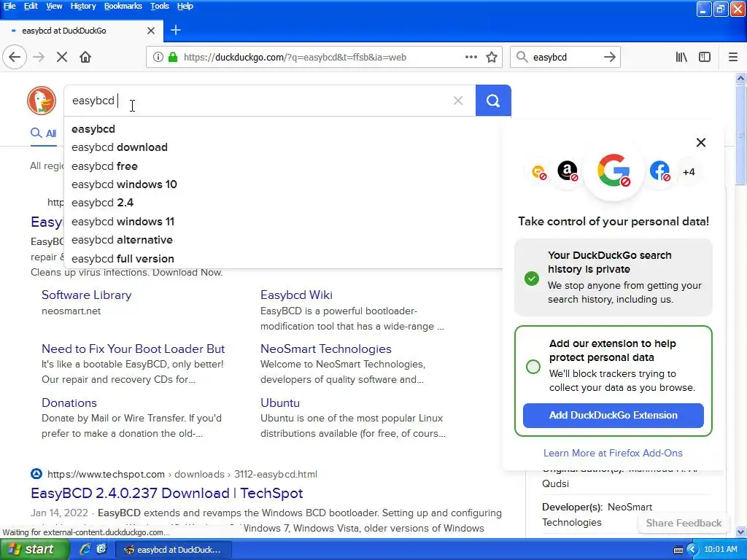Open the Firefox hamburger menu
Image resolution: width=747 pixels, height=560 pixels.
(733, 57)
